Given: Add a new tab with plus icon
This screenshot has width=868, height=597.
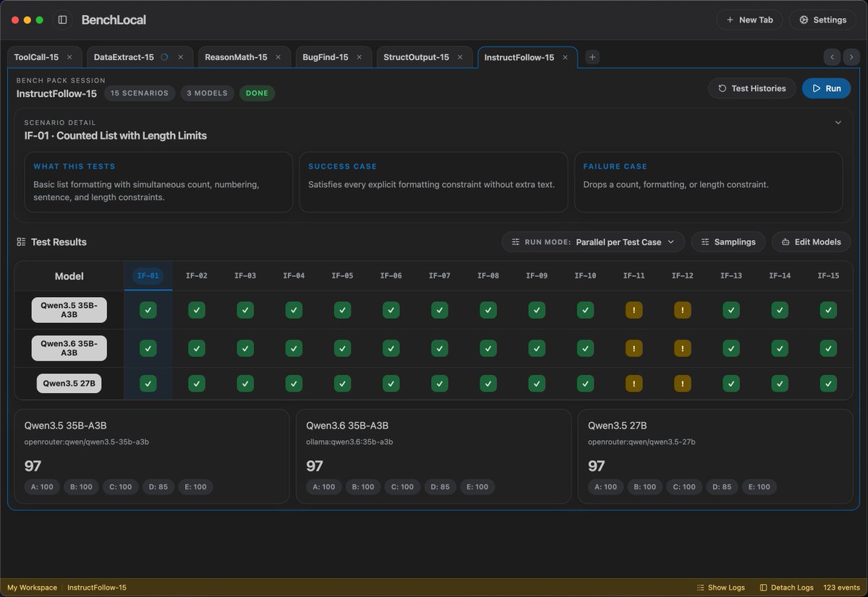Looking at the screenshot, I should [592, 57].
